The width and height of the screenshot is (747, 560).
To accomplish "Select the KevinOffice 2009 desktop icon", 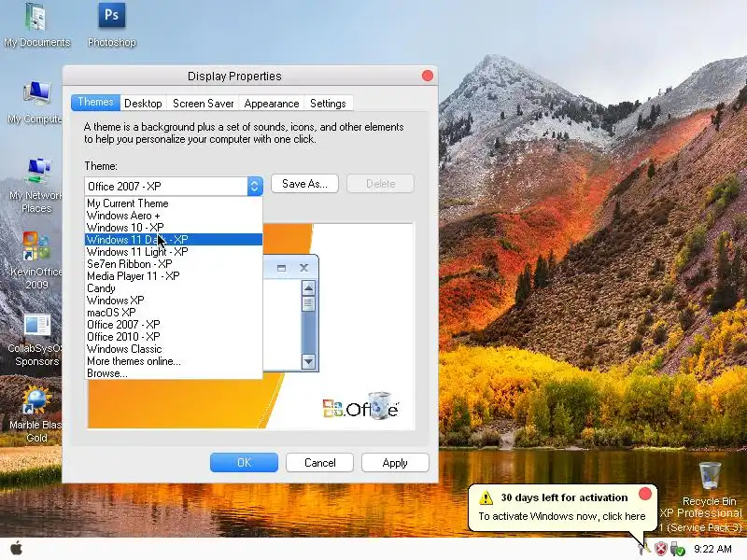I will click(36, 261).
